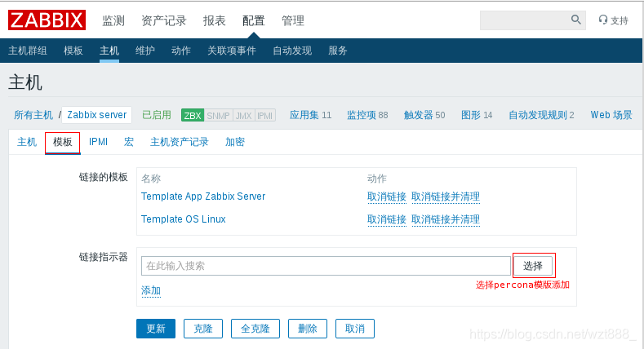Open 触发器 50 link

pos(424,115)
